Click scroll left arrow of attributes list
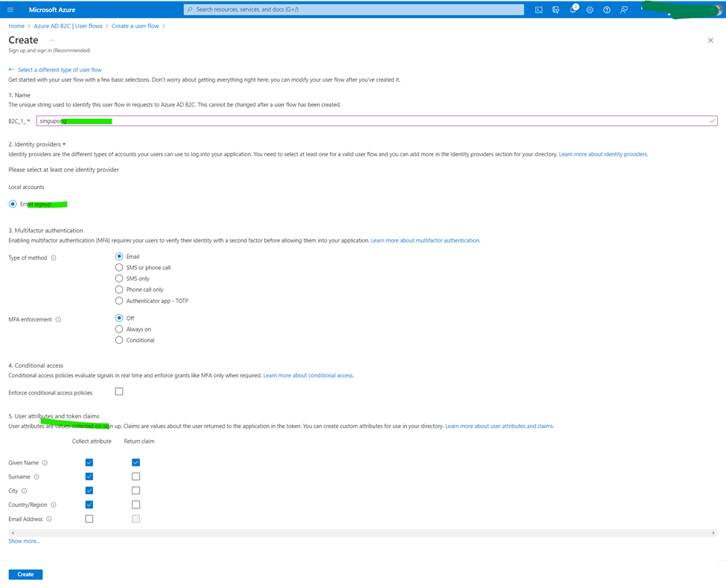The height and width of the screenshot is (588, 726). 13,533
